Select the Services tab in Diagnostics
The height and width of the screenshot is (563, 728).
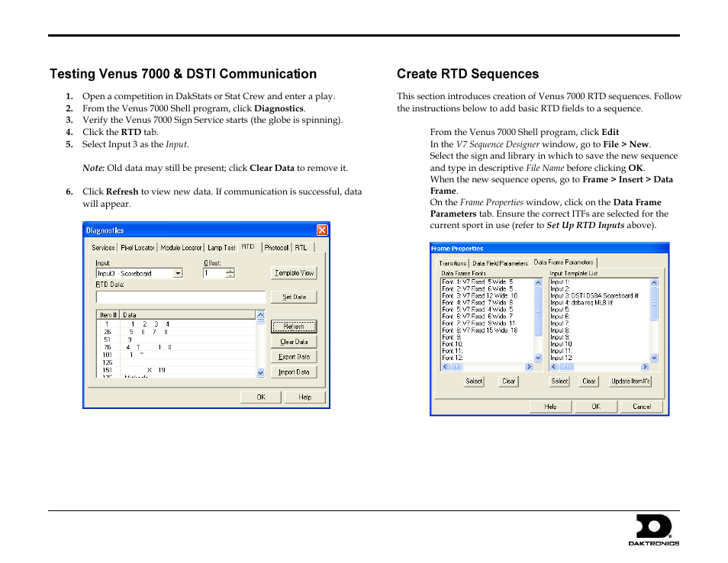click(103, 247)
